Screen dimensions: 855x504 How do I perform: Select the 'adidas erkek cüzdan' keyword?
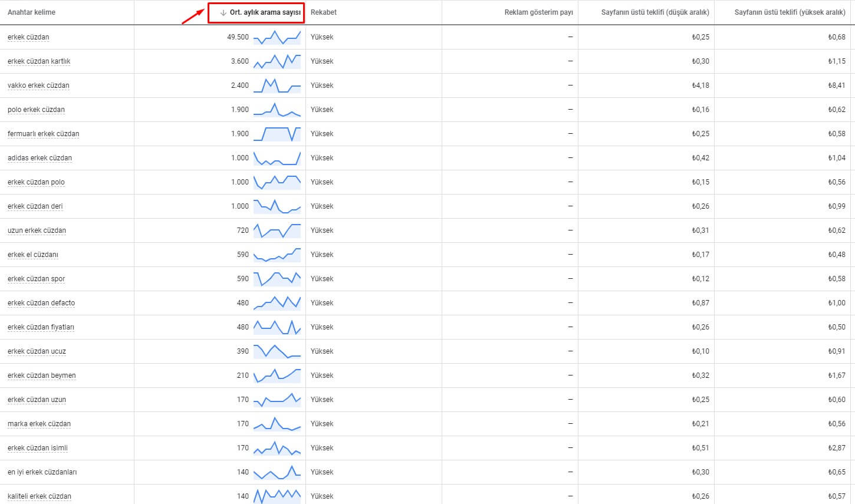click(x=40, y=158)
